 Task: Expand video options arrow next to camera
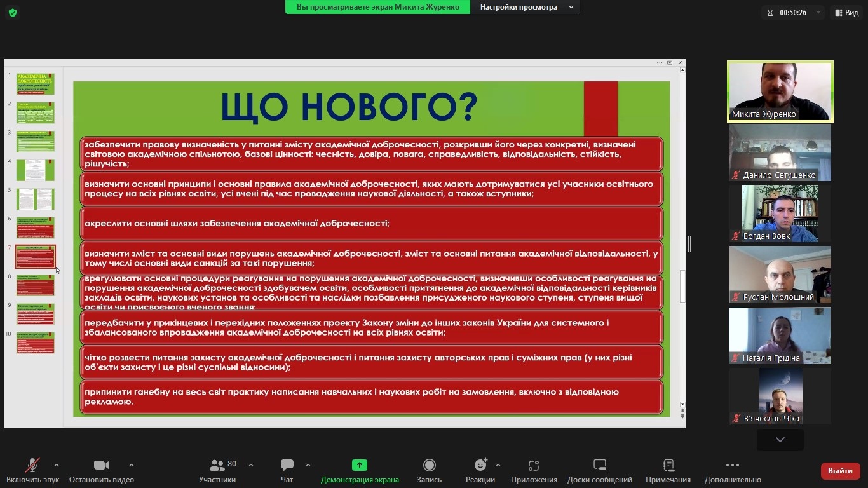(132, 465)
